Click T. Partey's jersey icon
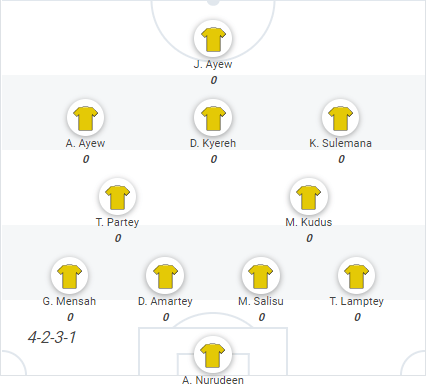The height and width of the screenshot is (387, 429). pyautogui.click(x=117, y=197)
